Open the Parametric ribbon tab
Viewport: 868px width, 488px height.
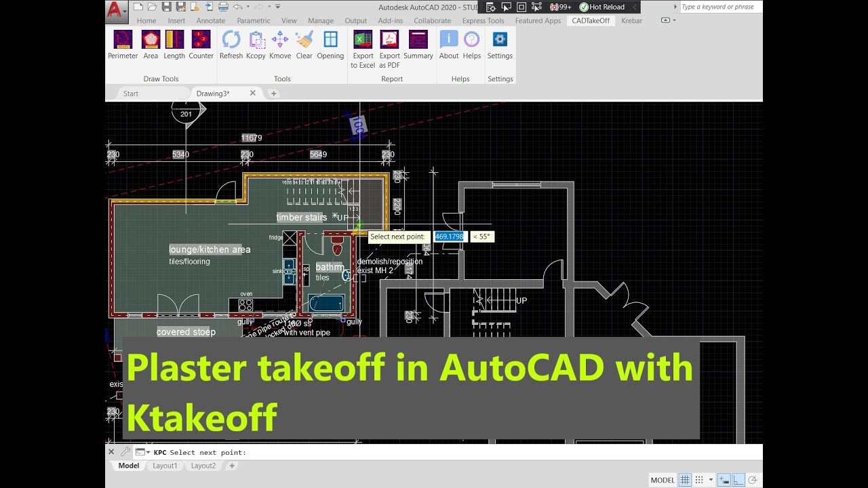(254, 20)
